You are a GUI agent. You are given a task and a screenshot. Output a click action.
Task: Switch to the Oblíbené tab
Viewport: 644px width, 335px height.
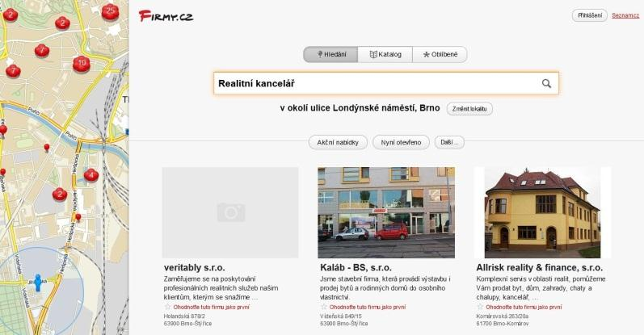pyautogui.click(x=440, y=54)
